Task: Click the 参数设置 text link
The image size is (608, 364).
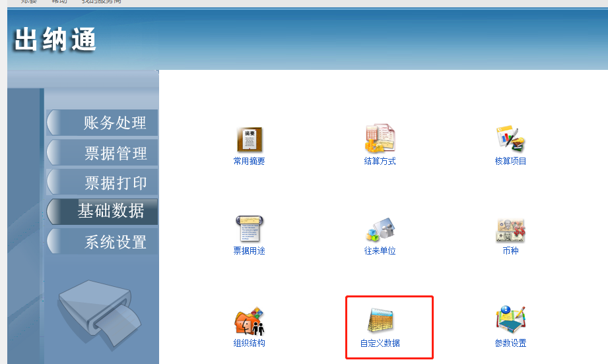Action: 510,343
